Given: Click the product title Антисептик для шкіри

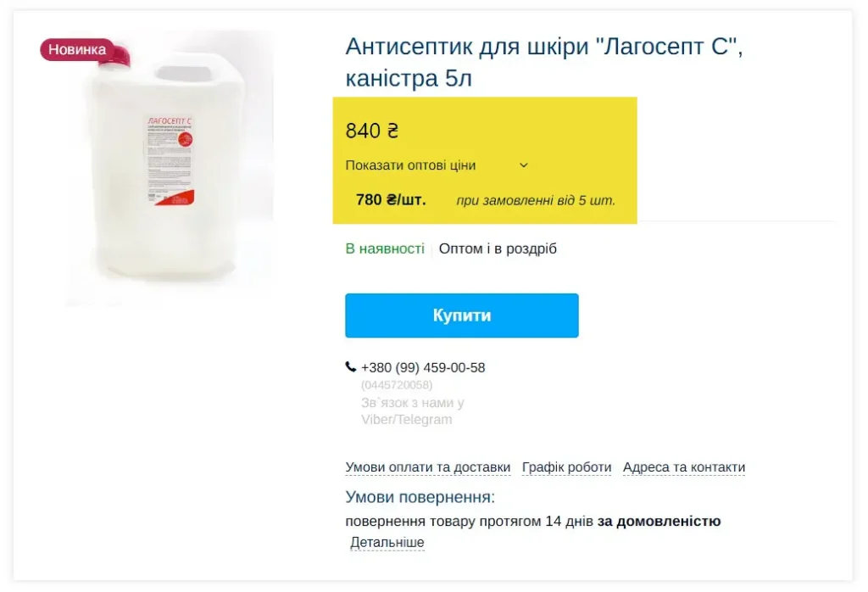Looking at the screenshot, I should pyautogui.click(x=544, y=62).
